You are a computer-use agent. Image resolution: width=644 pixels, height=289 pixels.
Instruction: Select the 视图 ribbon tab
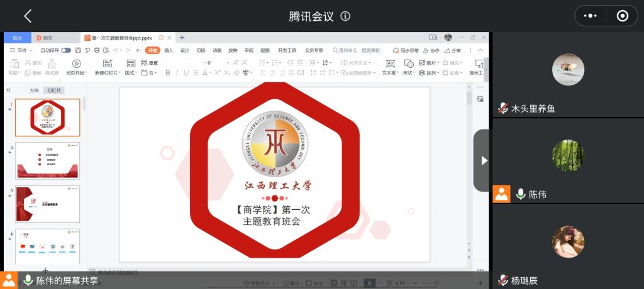coord(265,50)
